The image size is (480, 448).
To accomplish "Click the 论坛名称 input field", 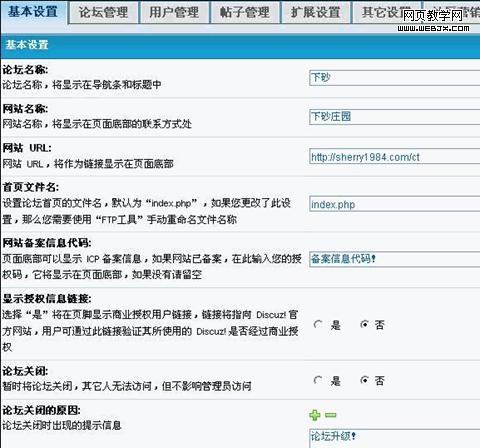I will 395,78.
